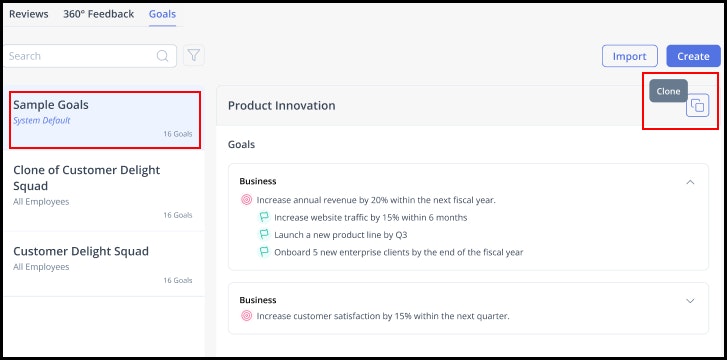Select the Sample Goals template
This screenshot has height=360, width=727.
pos(105,120)
